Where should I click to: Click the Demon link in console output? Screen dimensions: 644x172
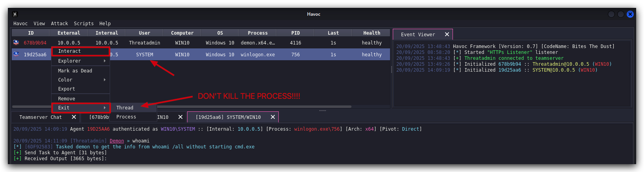tap(116, 141)
